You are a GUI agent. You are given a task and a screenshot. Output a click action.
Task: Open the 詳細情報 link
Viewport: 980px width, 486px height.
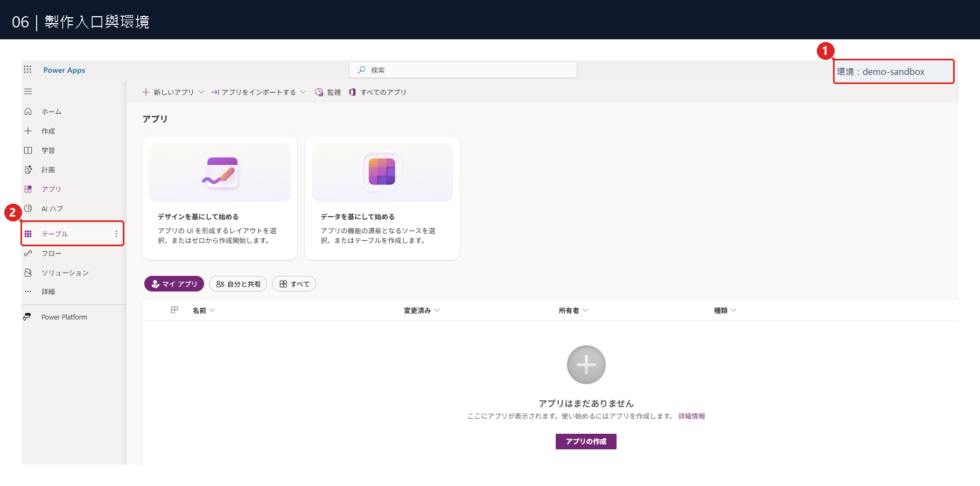coord(691,416)
